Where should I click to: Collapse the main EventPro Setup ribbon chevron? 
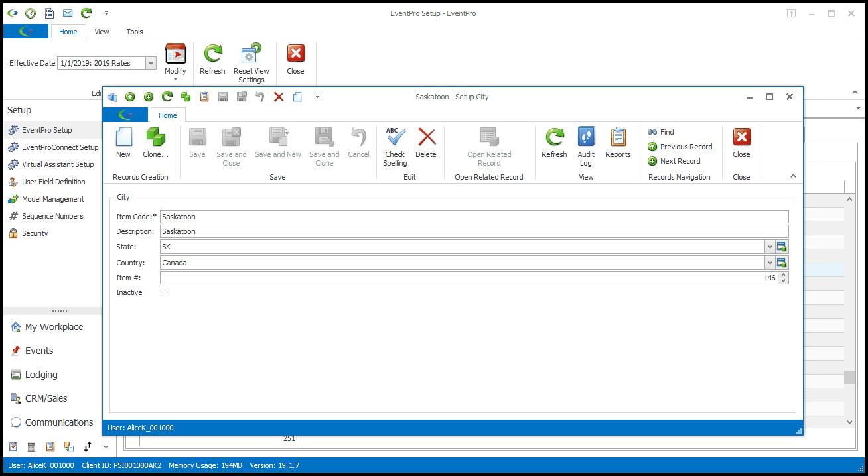click(854, 93)
